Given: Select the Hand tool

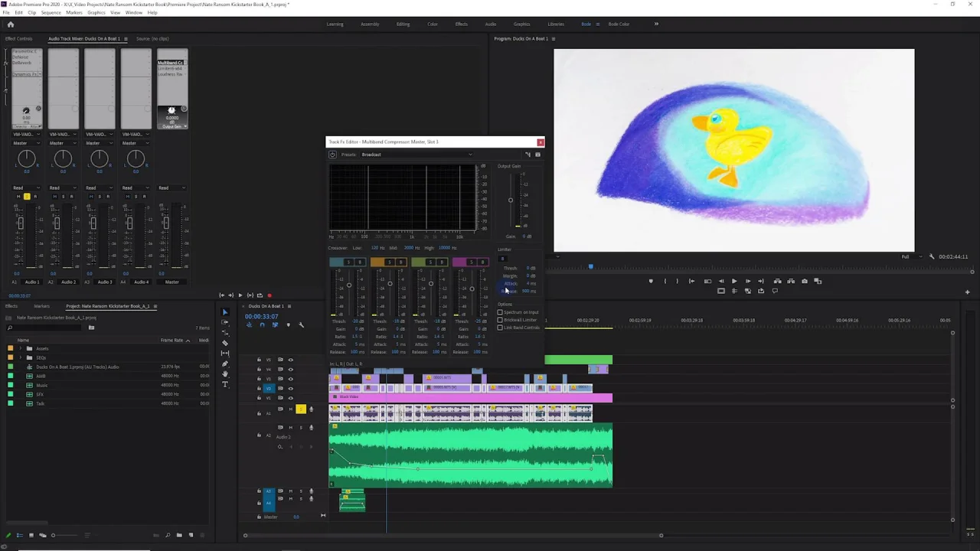Looking at the screenshot, I should [x=225, y=374].
